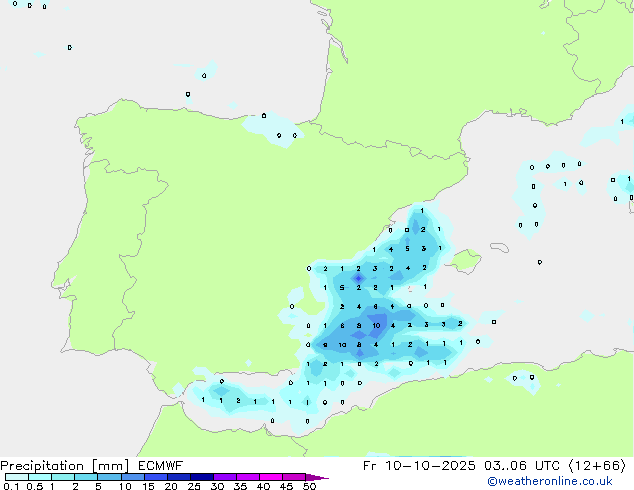Screen dimensions: 634x490
Task: Click the '(12+66)' forecast run text
Action: [x=597, y=466]
